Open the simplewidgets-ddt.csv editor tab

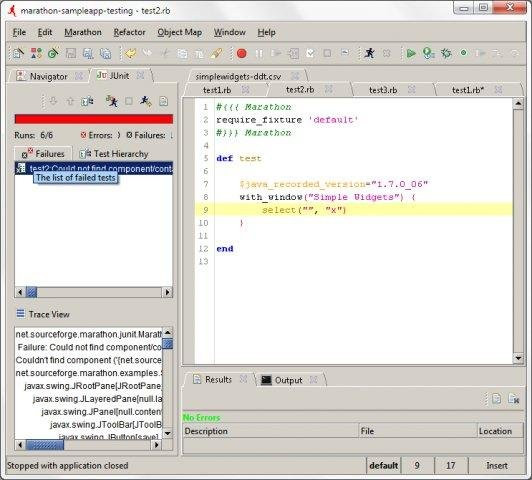pyautogui.click(x=238, y=77)
